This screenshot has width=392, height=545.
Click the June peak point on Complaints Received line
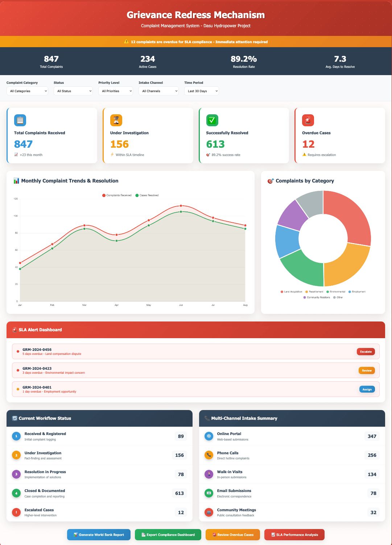click(x=181, y=206)
